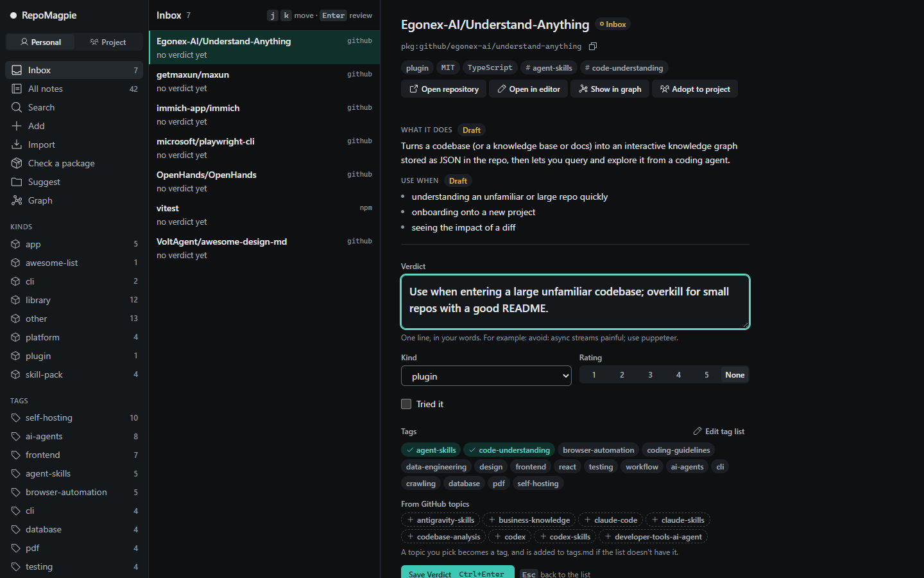Click the cube icon next to the app kind

15,244
